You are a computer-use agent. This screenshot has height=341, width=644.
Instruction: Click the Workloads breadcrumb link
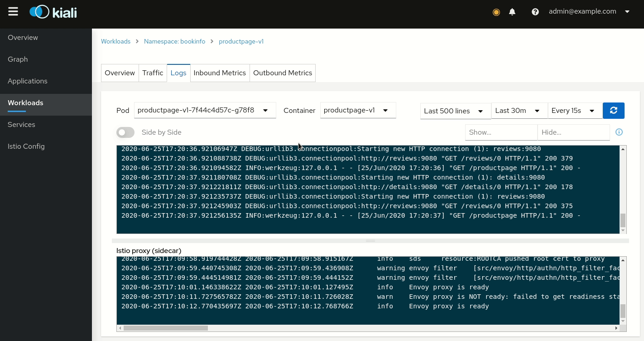pos(115,41)
